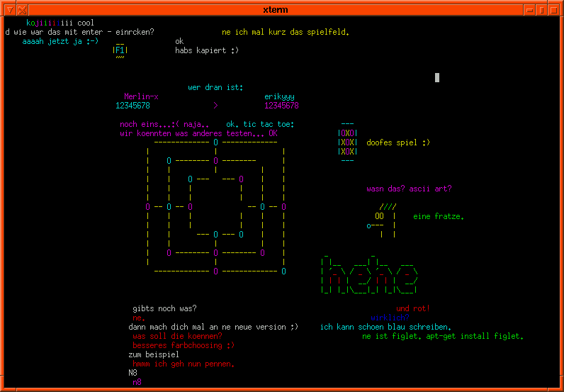The height and width of the screenshot is (392, 564).
Task: Select the bottom right corner point of the mill board
Action: tap(283, 271)
